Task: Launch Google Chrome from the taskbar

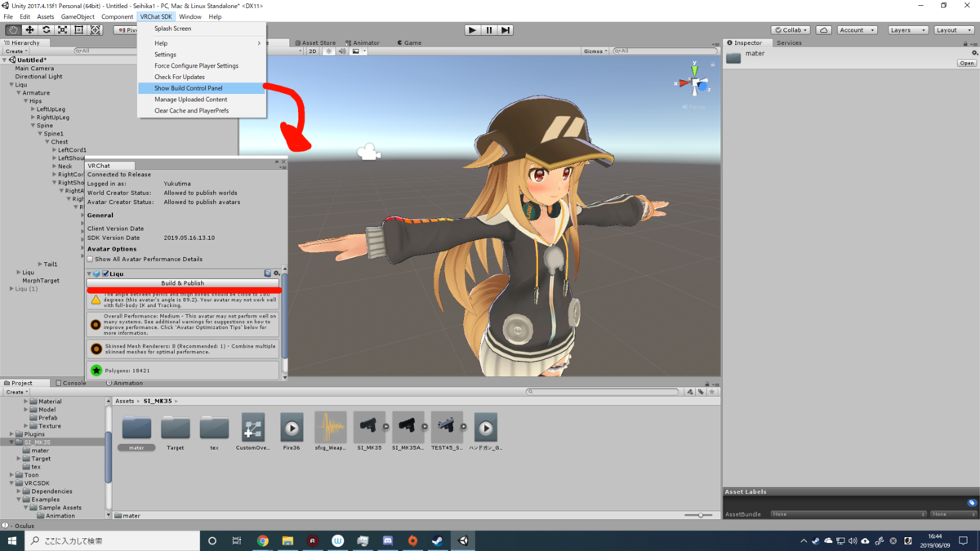Action: coord(263,540)
